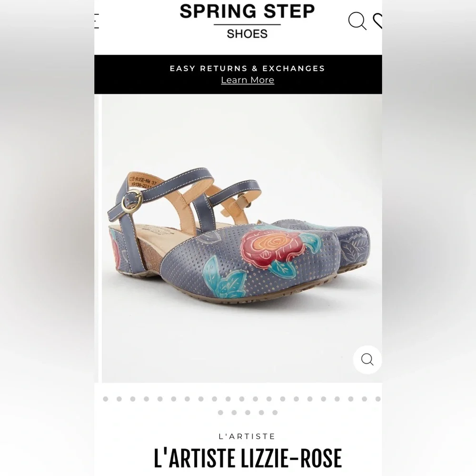Select the L'ARTISTE brand label

[x=247, y=436]
